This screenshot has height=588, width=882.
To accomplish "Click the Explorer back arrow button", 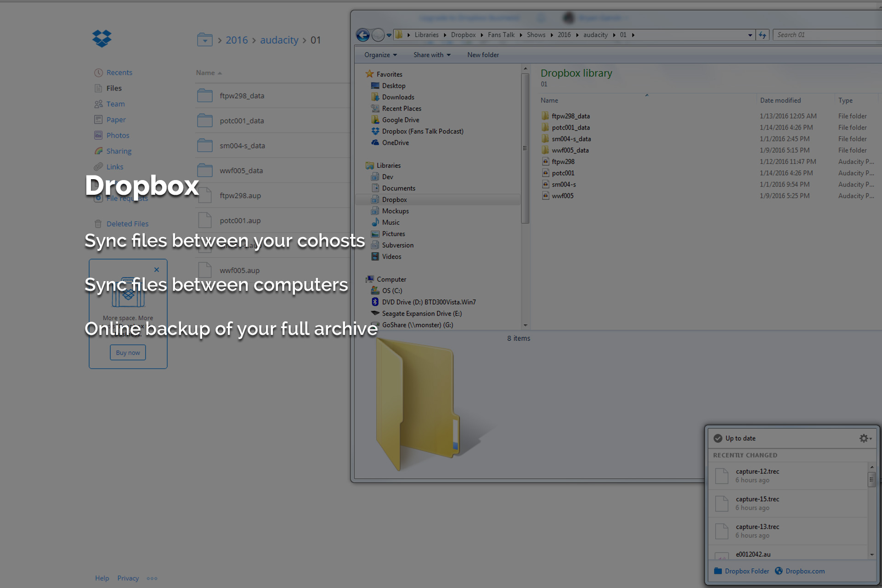I will (x=363, y=35).
